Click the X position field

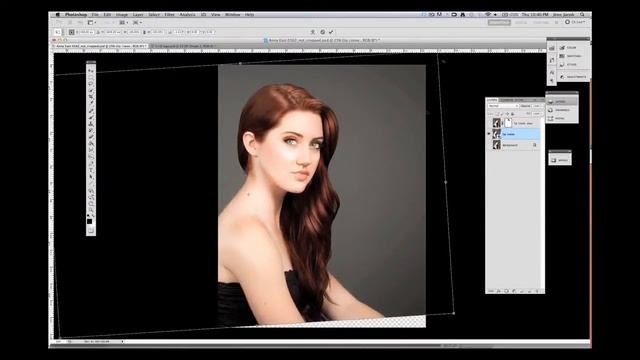tap(86, 32)
